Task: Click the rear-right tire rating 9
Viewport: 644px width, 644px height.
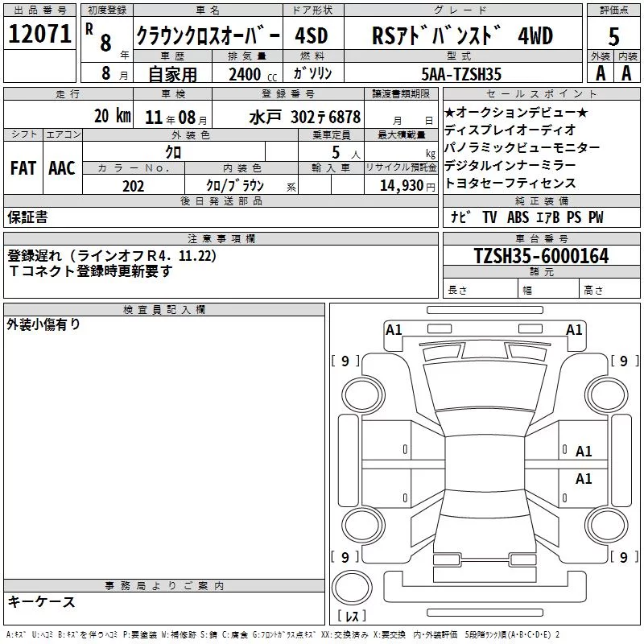Action: pyautogui.click(x=624, y=557)
